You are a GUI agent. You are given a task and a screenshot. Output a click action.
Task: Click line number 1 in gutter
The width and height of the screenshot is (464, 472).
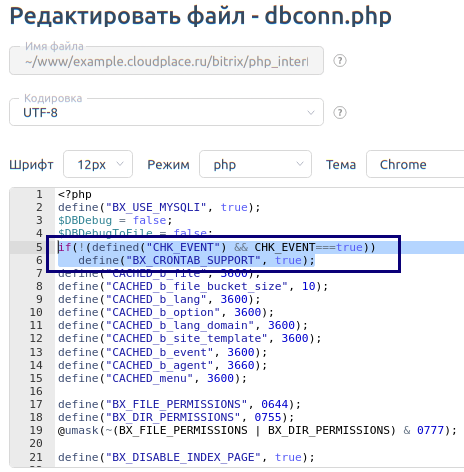(39, 194)
